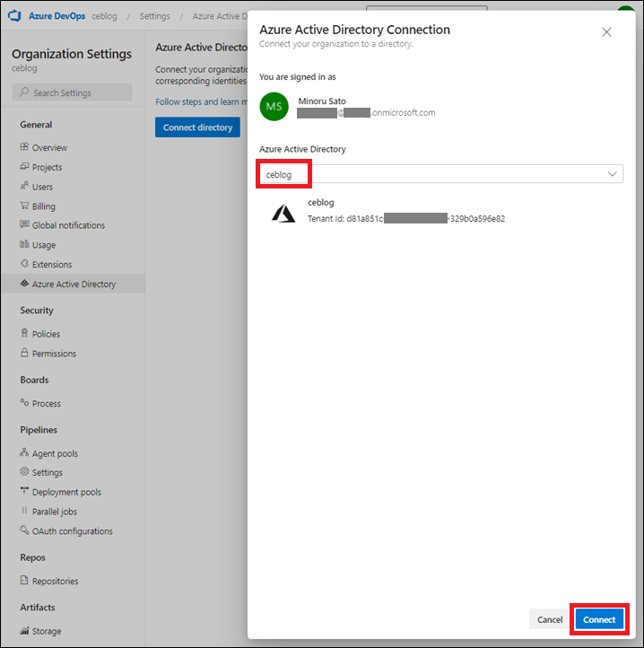
Task: Click the Repositories icon
Action: point(24,580)
